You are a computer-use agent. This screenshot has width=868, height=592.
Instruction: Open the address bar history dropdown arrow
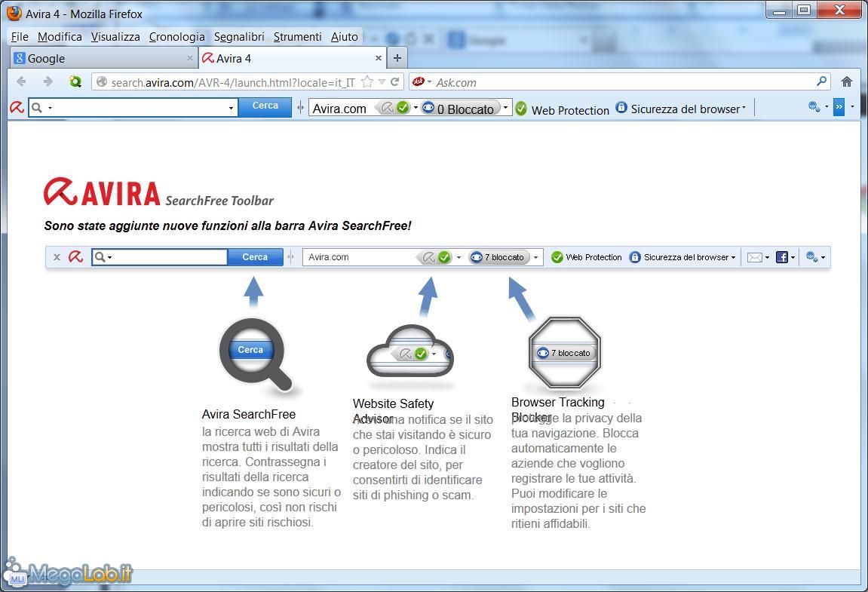coord(382,82)
